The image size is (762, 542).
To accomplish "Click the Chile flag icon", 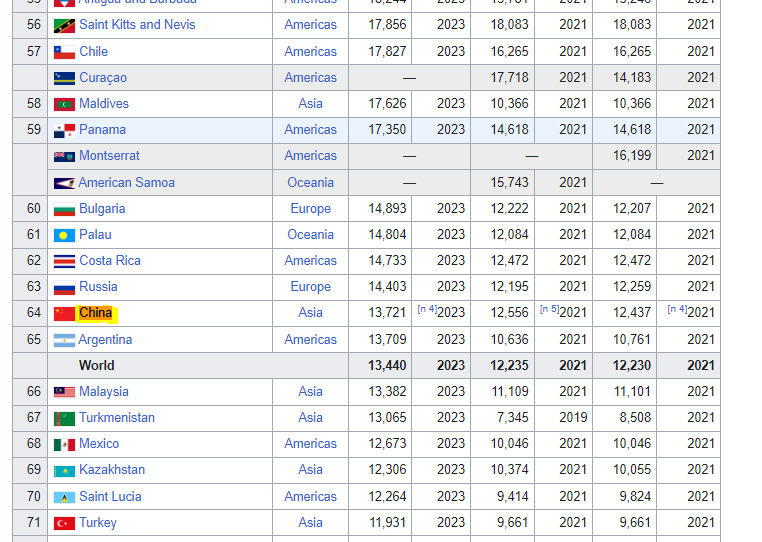I will coord(64,52).
